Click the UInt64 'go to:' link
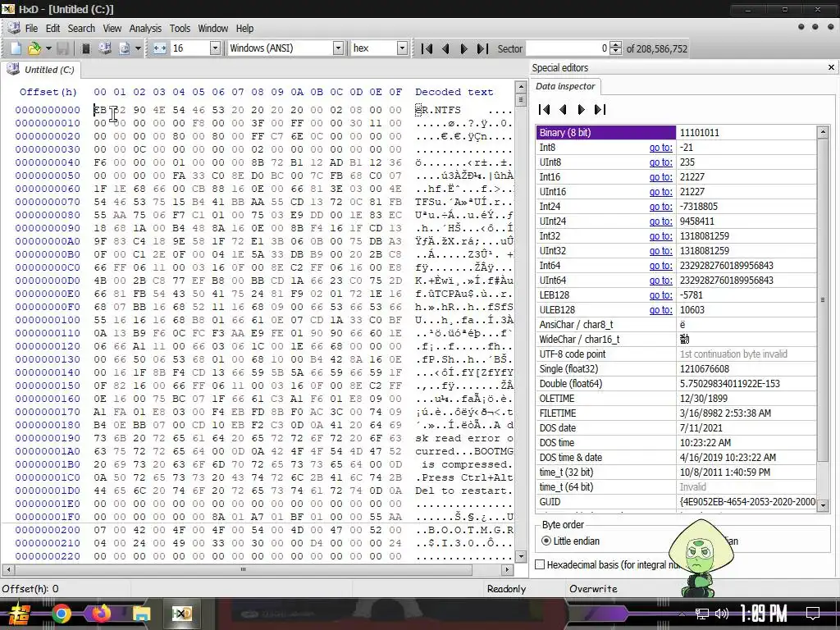The width and height of the screenshot is (840, 630). point(660,281)
